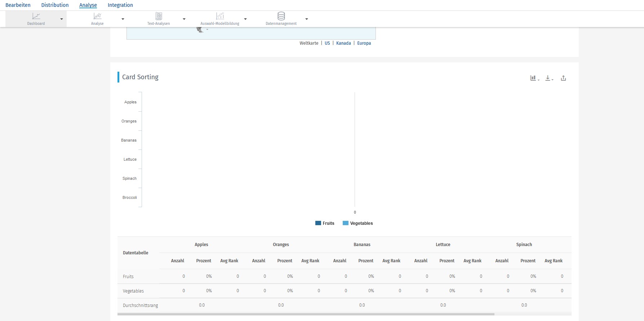Click the Vegetables legend color swatch

[x=346, y=223]
